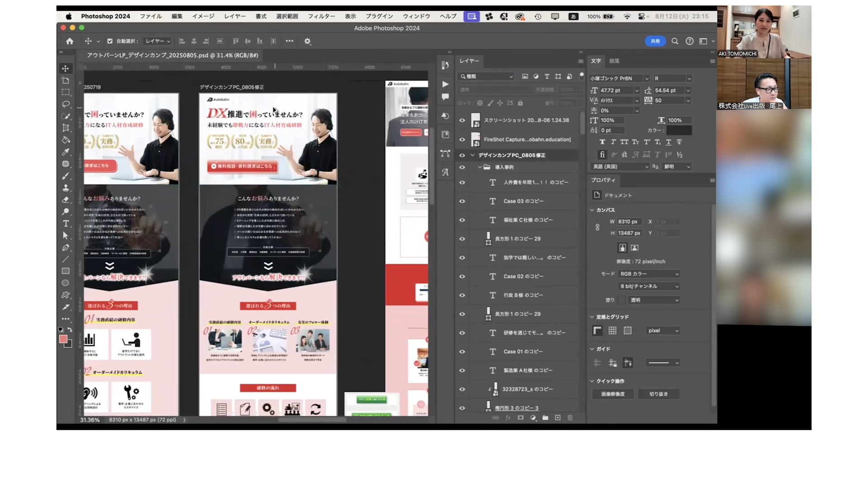Open the options bar gear settings

click(307, 41)
